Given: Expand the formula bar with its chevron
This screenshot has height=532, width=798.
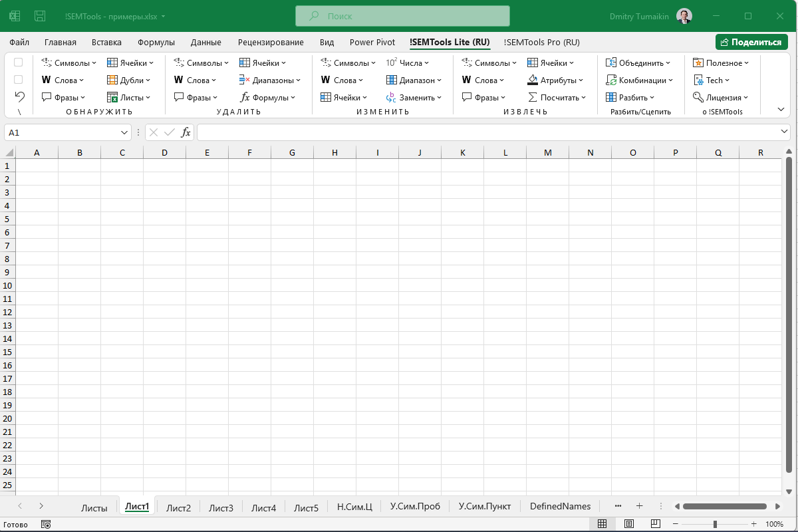Looking at the screenshot, I should pyautogui.click(x=785, y=132).
